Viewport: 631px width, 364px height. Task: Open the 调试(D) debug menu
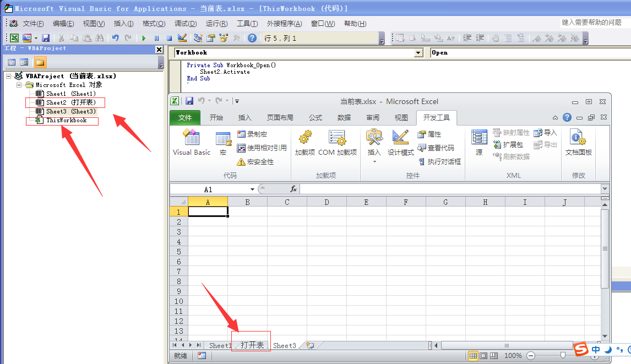186,23
